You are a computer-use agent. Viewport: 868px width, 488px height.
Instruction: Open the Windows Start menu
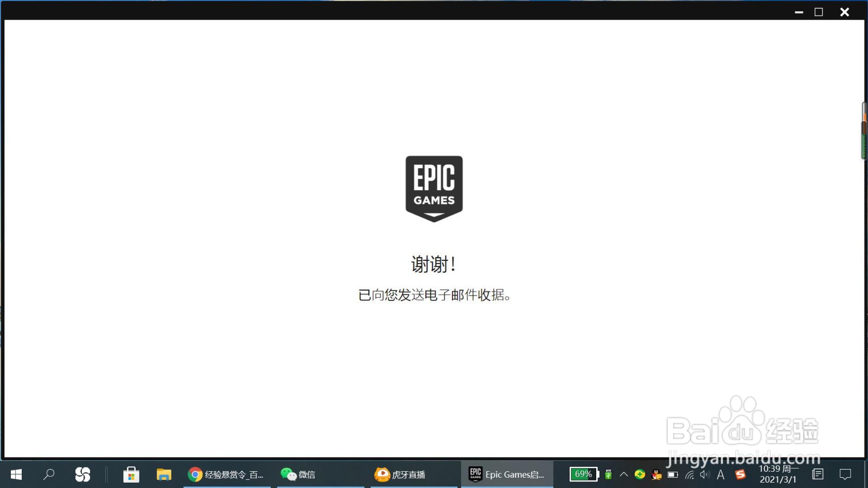click(x=16, y=474)
